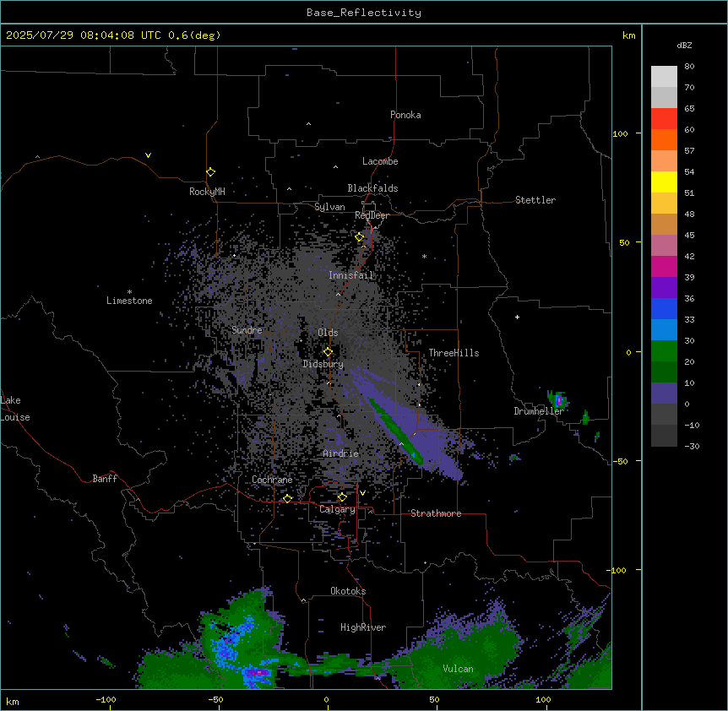Click the -30 value on dBZ legend
Viewport: 728px width, 711px height.
pyautogui.click(x=692, y=447)
